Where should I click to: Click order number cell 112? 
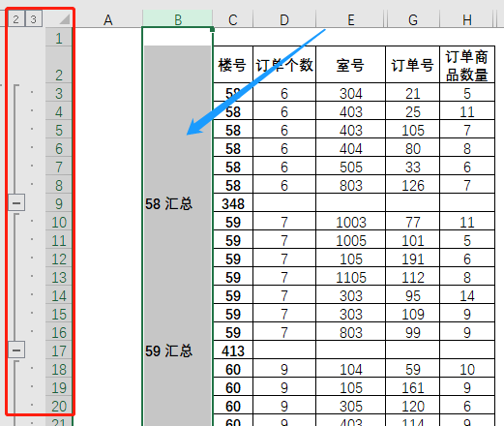pos(413,277)
